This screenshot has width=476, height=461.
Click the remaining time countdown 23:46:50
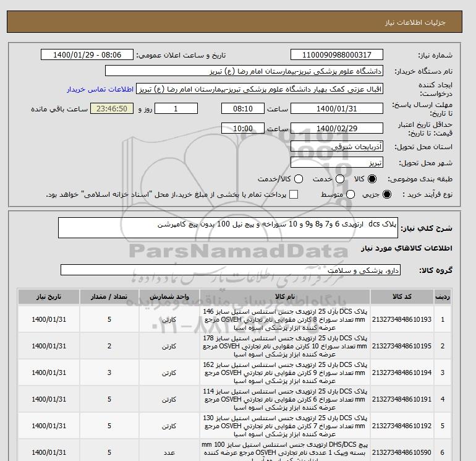click(x=112, y=108)
